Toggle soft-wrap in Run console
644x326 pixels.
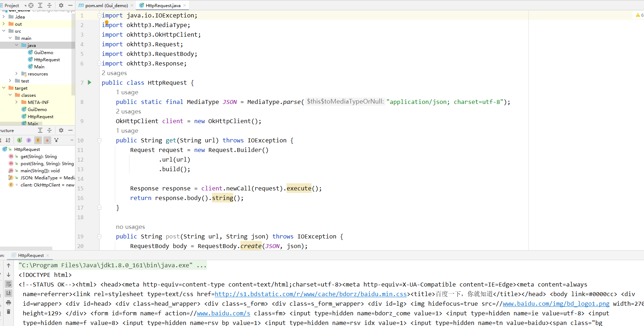tap(9, 284)
